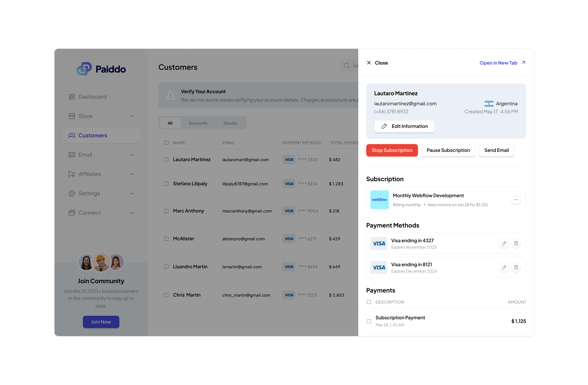Expand the Settings sidebar section
This screenshot has height=385, width=588.
coord(132,193)
